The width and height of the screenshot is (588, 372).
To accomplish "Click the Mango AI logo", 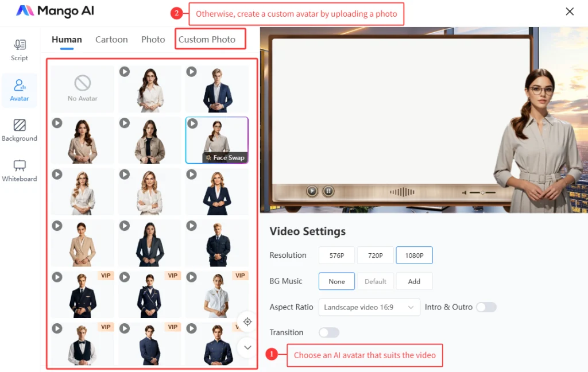I will 55,11.
